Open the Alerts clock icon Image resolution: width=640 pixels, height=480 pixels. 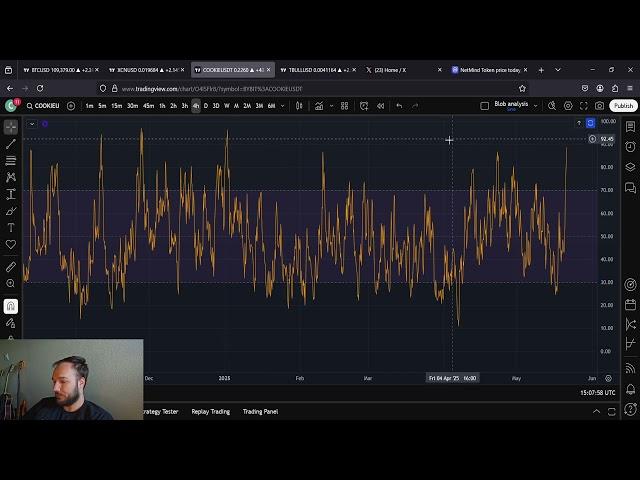click(x=630, y=147)
